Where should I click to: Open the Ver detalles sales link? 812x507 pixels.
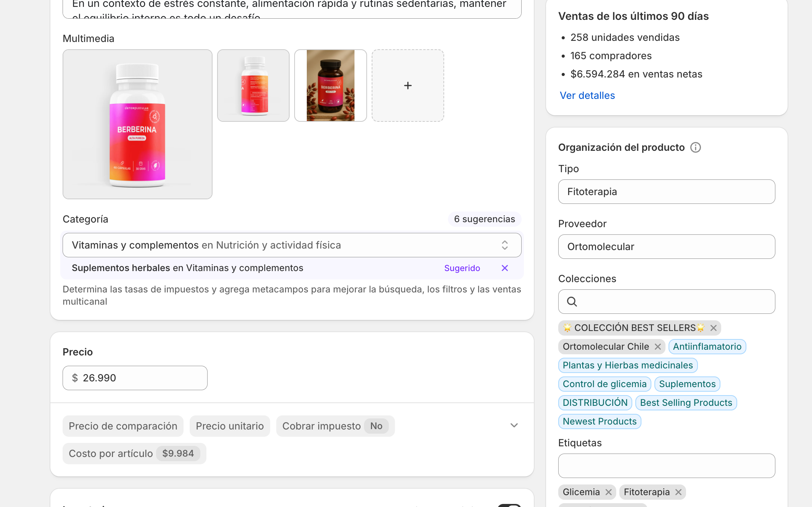click(587, 95)
